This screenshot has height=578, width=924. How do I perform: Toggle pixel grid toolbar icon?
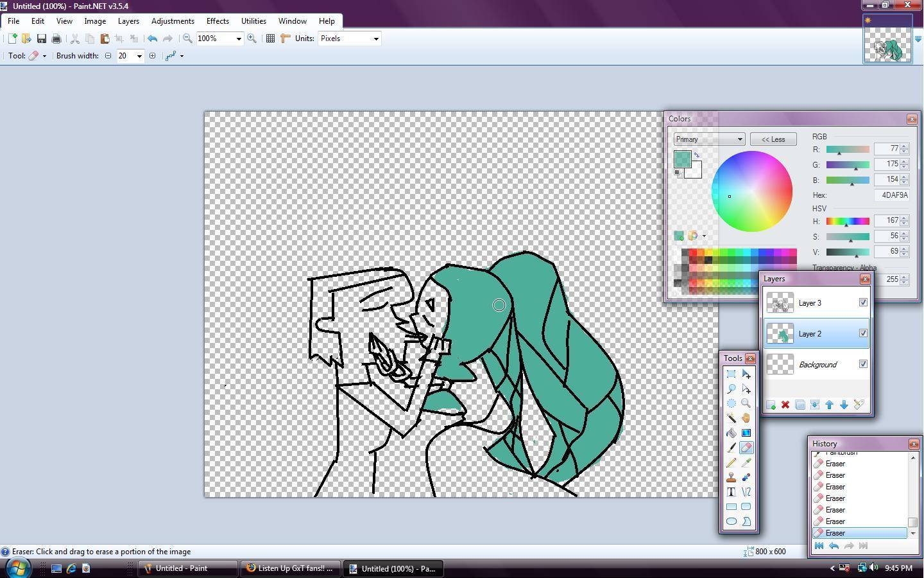tap(270, 39)
